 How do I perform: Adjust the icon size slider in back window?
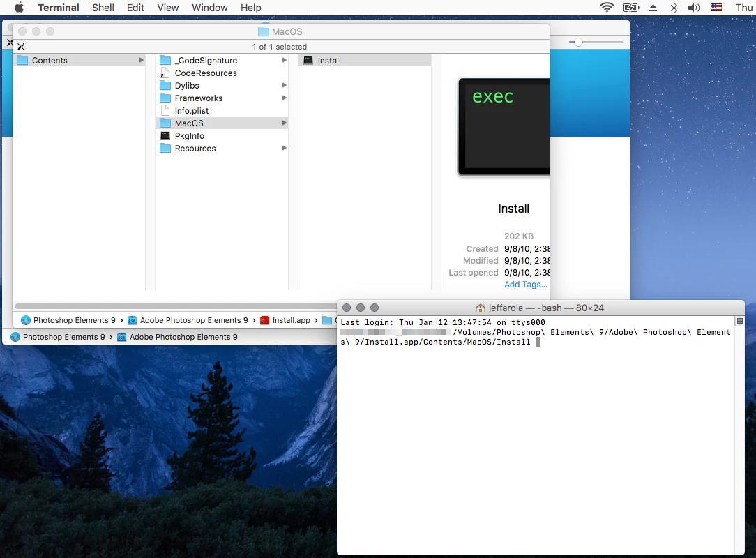click(x=578, y=43)
